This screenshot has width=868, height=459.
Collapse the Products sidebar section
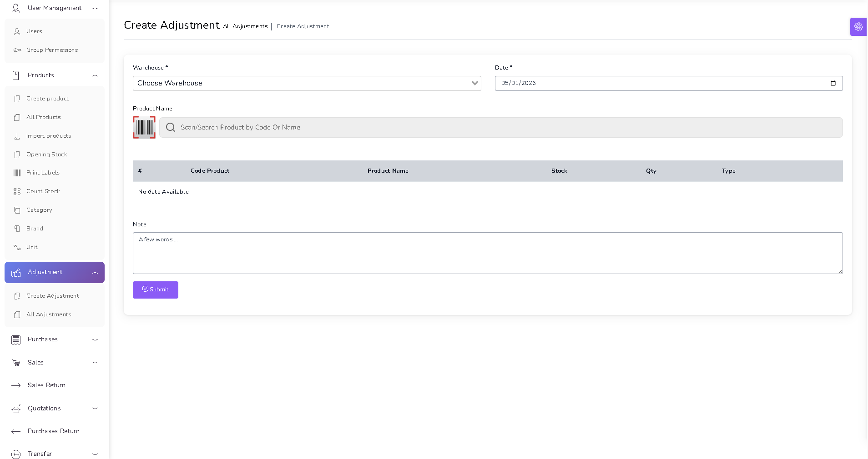[x=95, y=75]
